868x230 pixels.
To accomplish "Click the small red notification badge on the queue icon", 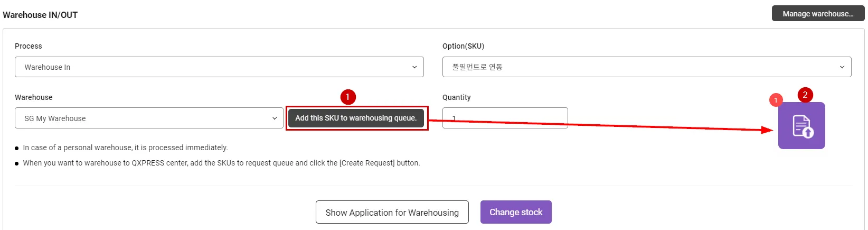I will (x=776, y=100).
